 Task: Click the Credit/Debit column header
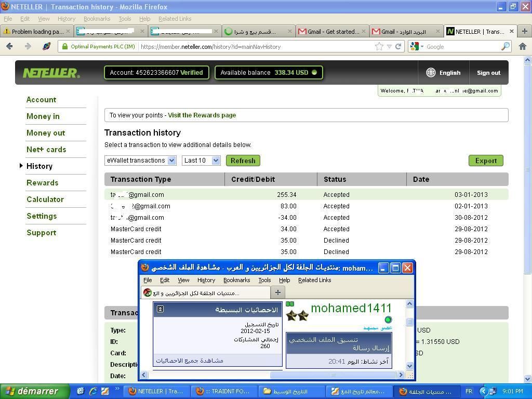[x=271, y=179]
